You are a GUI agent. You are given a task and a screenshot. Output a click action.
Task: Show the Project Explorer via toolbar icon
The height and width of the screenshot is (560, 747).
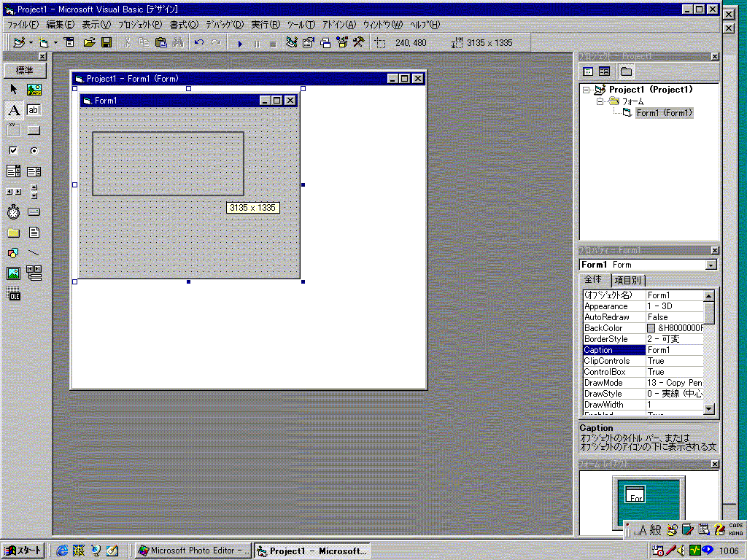[x=292, y=43]
